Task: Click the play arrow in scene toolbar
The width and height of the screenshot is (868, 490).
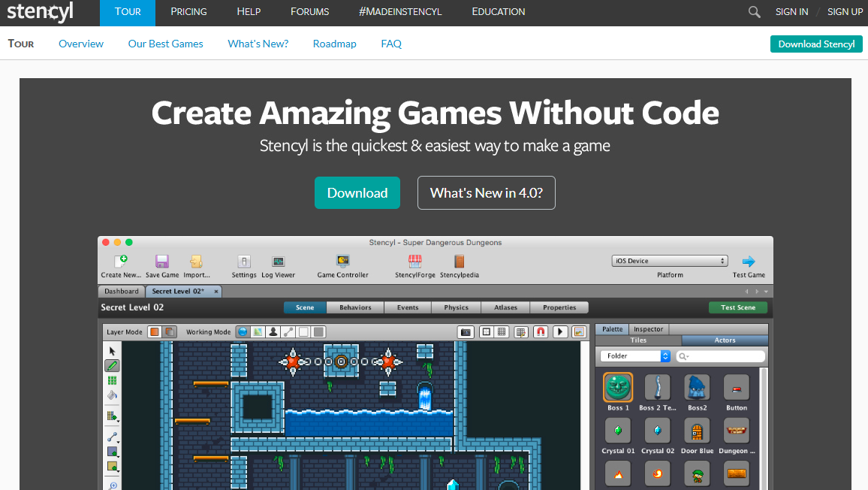Action: 560,332
